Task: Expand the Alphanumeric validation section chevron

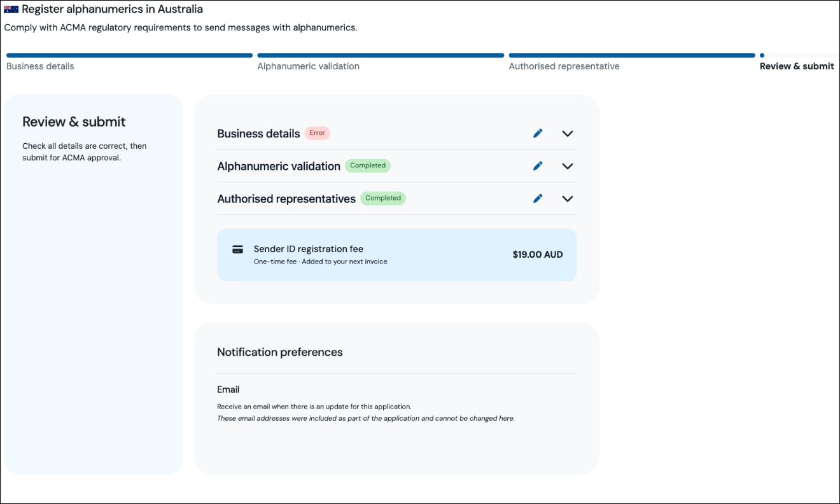Action: coord(568,166)
